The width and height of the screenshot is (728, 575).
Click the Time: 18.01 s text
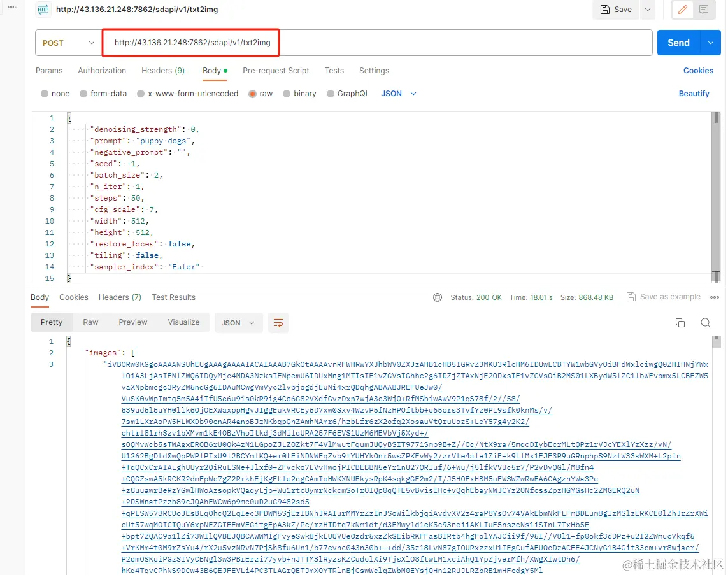pos(531,297)
